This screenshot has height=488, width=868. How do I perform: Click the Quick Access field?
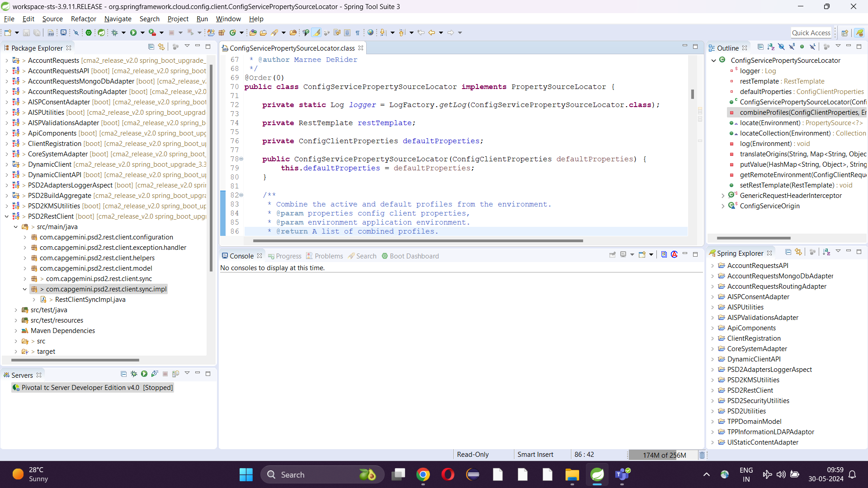tap(811, 33)
